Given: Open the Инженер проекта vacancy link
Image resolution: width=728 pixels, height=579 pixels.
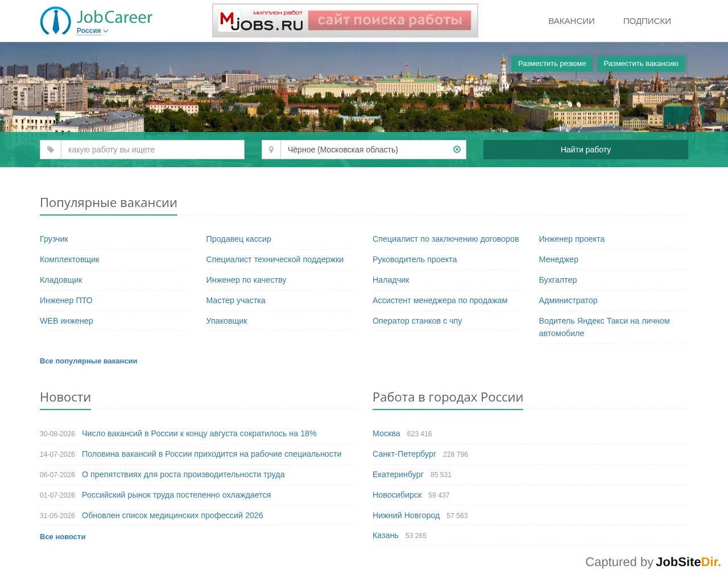Looking at the screenshot, I should [x=572, y=239].
